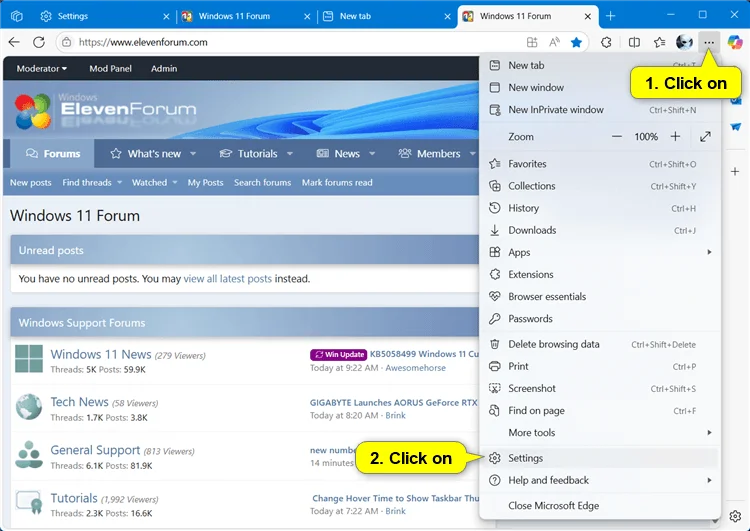Viewport: 750px width, 531px height.
Task: Expand the More tools submenu
Action: pyautogui.click(x=600, y=432)
